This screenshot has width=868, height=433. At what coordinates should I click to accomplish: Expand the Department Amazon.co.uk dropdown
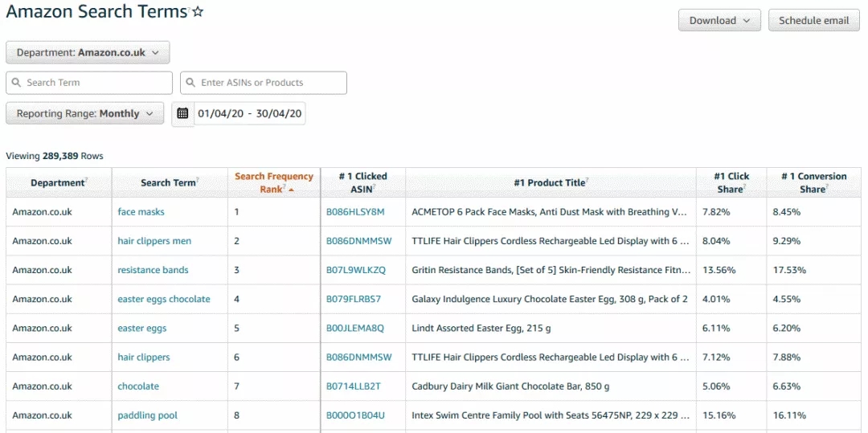88,52
